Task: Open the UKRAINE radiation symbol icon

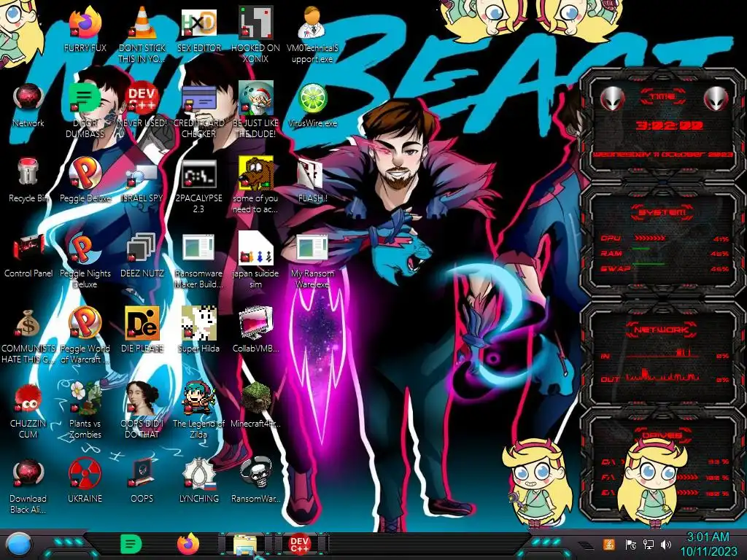Action: (85, 474)
